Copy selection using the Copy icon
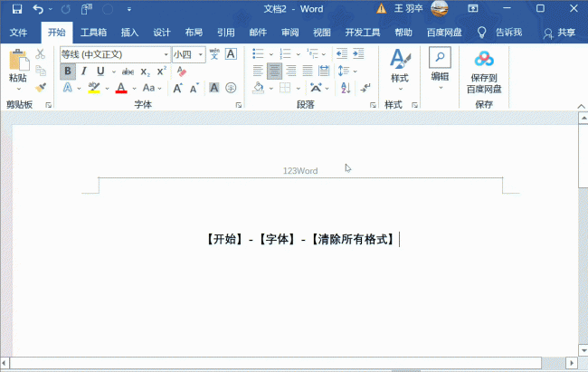 pos(41,71)
